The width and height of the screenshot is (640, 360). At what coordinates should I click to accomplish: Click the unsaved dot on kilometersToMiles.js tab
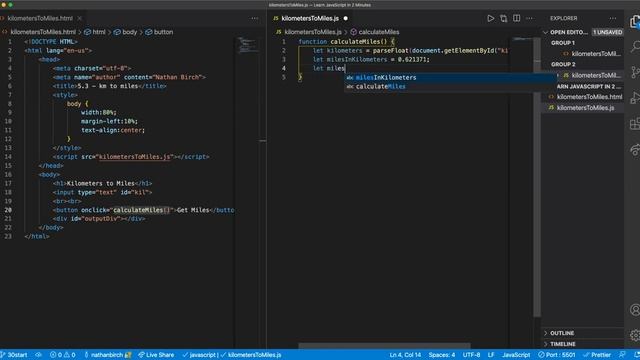point(346,18)
